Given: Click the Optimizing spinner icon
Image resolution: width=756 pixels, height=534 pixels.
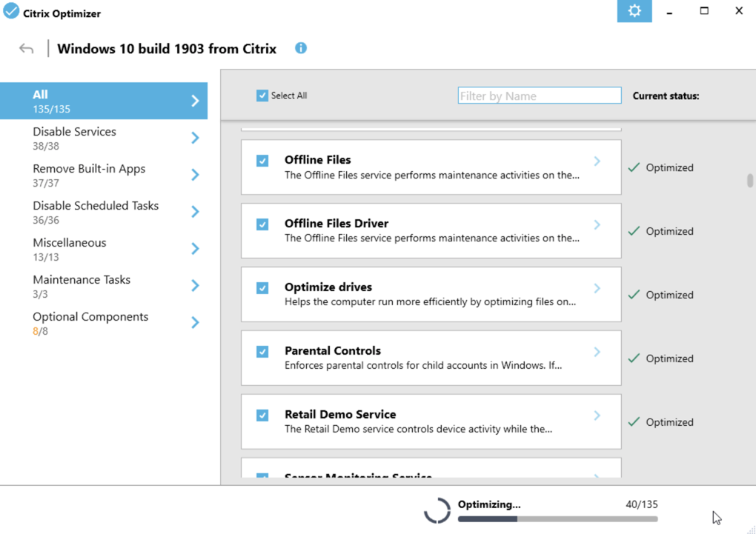Looking at the screenshot, I should tap(437, 510).
